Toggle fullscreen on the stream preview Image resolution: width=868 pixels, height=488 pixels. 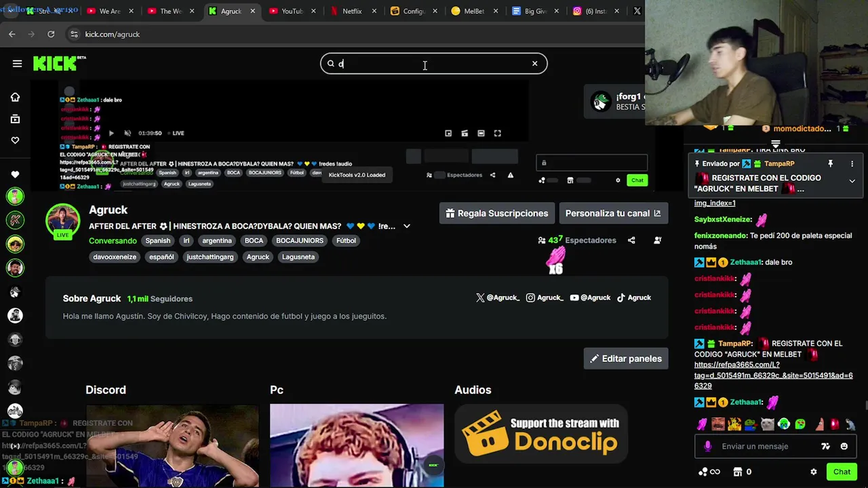[497, 134]
